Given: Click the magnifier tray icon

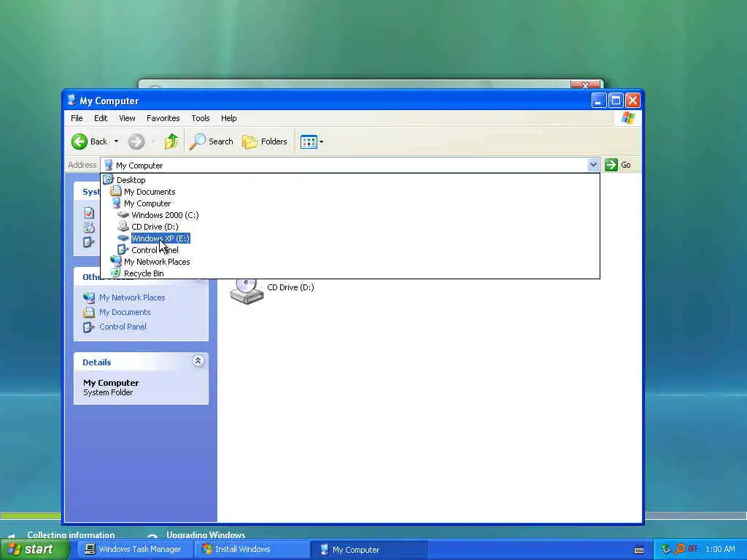Looking at the screenshot, I should 680,549.
